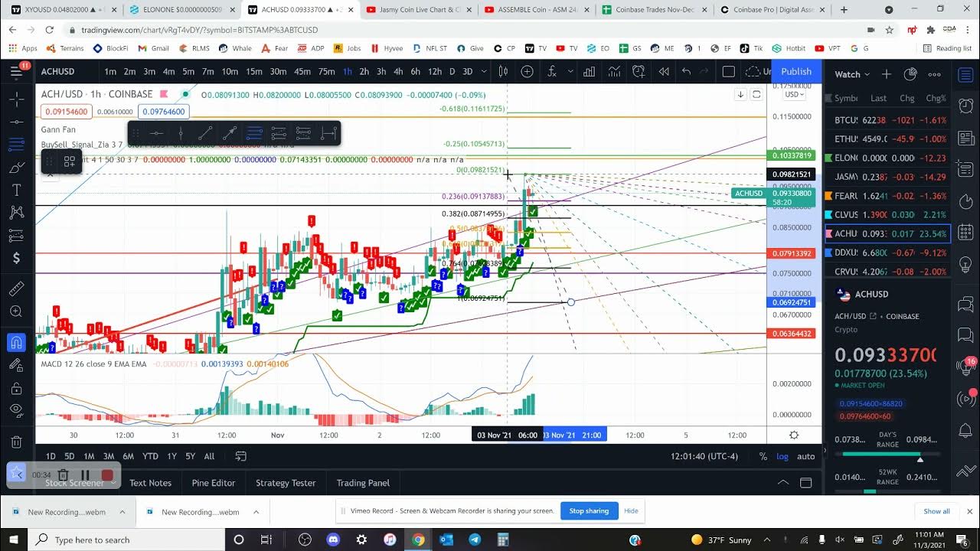
Task: Select the 1D date range
Action: tap(51, 456)
